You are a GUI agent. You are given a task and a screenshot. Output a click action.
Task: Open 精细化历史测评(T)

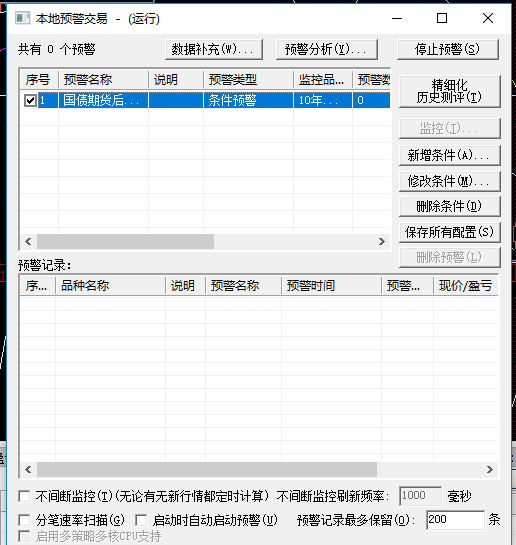(450, 91)
